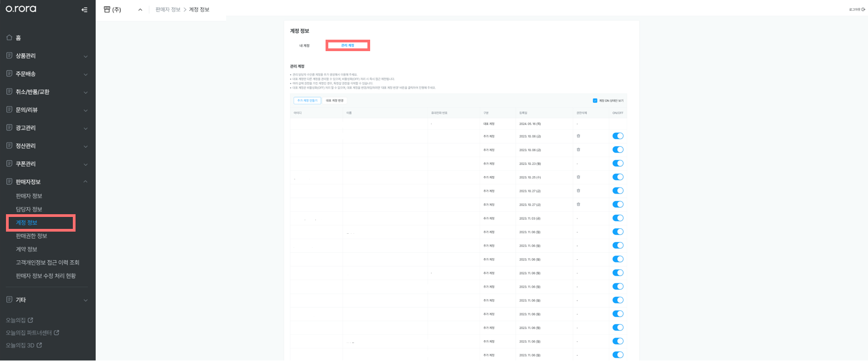868x361 pixels.
Task: Switch to the 내 계정 tab
Action: coord(304,46)
